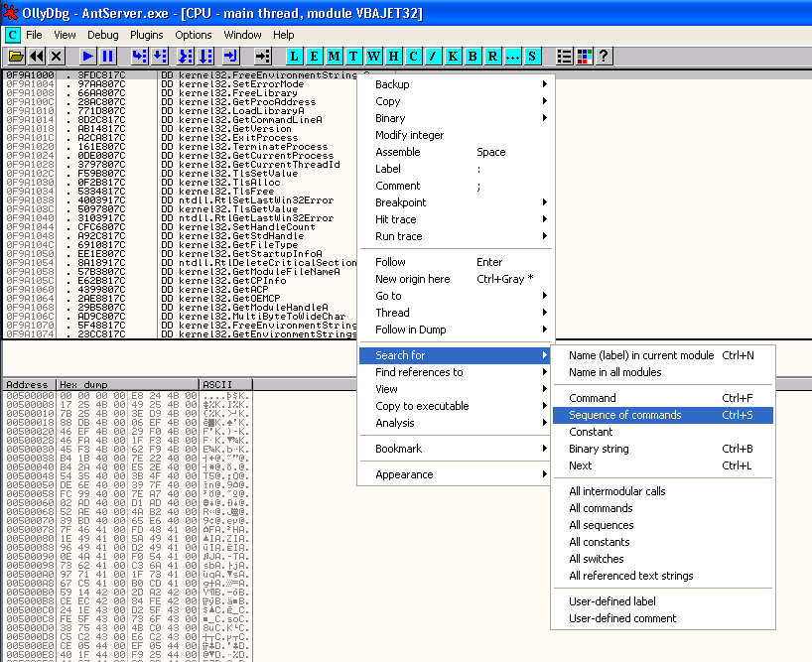The height and width of the screenshot is (662, 812).
Task: Open the Memory map with the M button
Action: (334, 56)
